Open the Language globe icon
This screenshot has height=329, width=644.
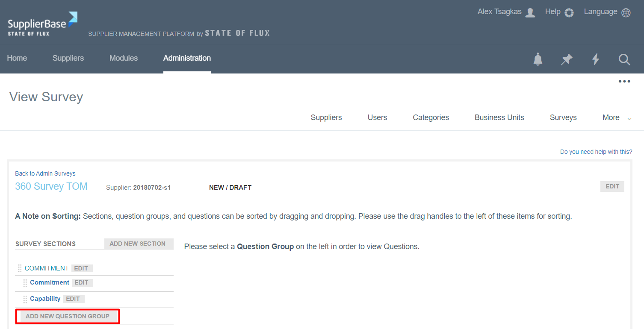[x=626, y=12]
